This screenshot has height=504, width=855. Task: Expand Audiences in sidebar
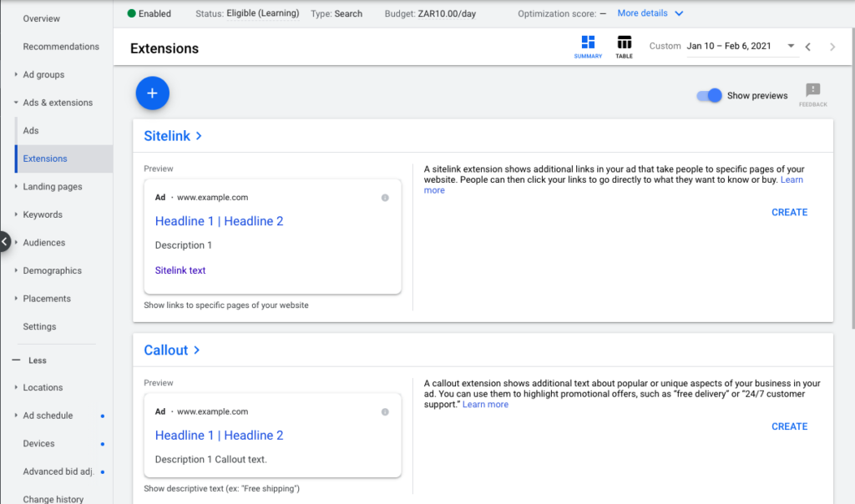(x=16, y=242)
